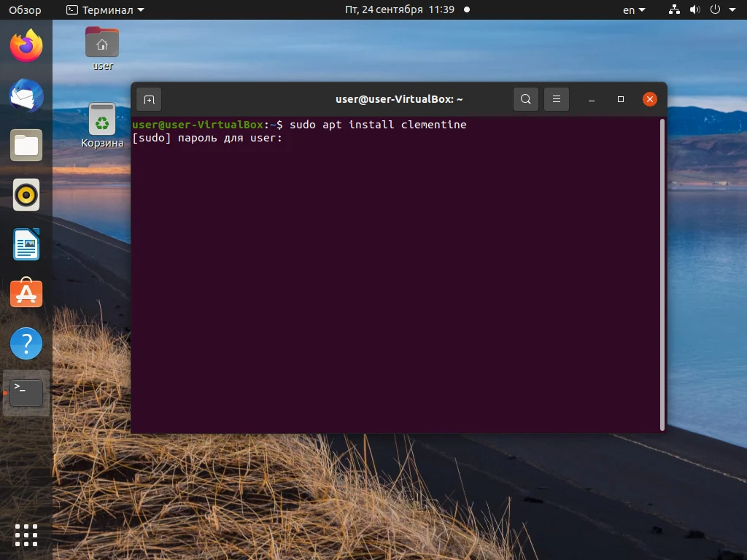The width and height of the screenshot is (747, 560).
Task: Select the Terminal icon in dock
Action: point(26,393)
